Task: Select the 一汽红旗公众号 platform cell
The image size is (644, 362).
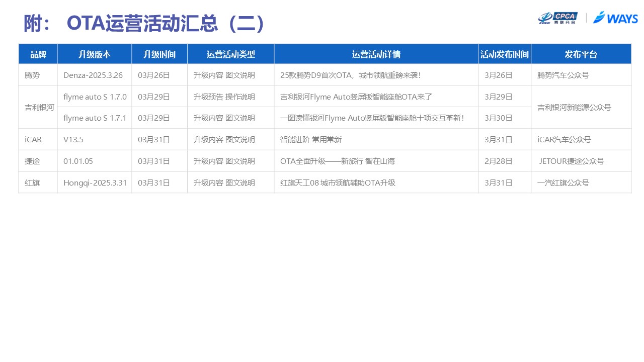Action: 581,183
